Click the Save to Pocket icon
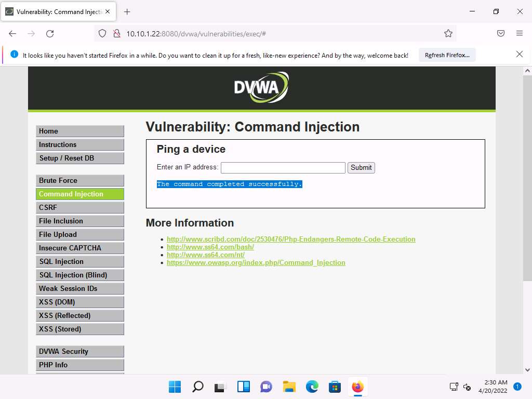This screenshot has width=532, height=399. coord(501,33)
